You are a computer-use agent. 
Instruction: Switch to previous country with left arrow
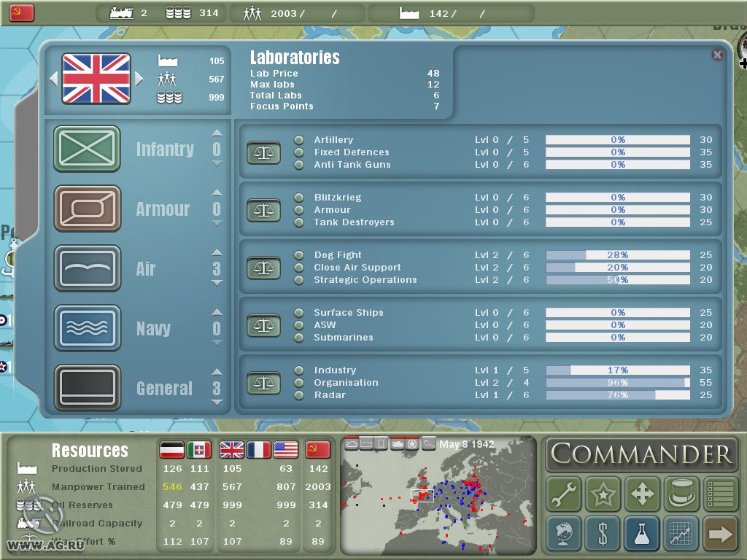(53, 79)
